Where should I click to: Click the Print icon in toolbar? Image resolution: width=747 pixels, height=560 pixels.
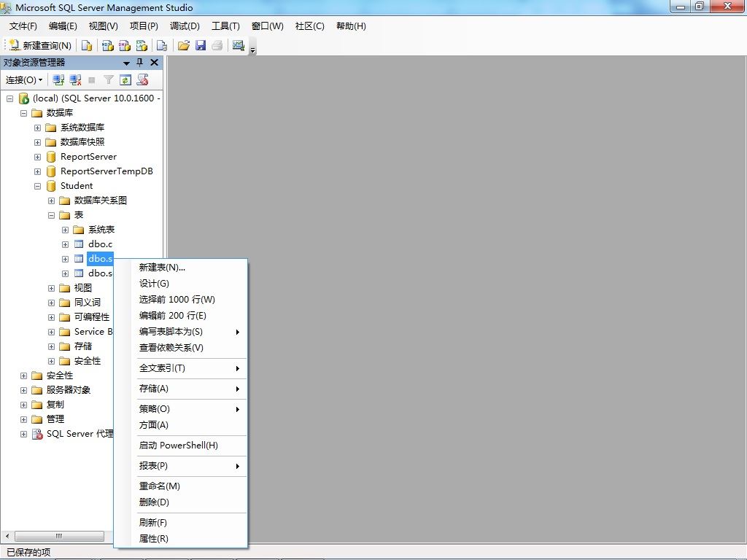[x=217, y=45]
